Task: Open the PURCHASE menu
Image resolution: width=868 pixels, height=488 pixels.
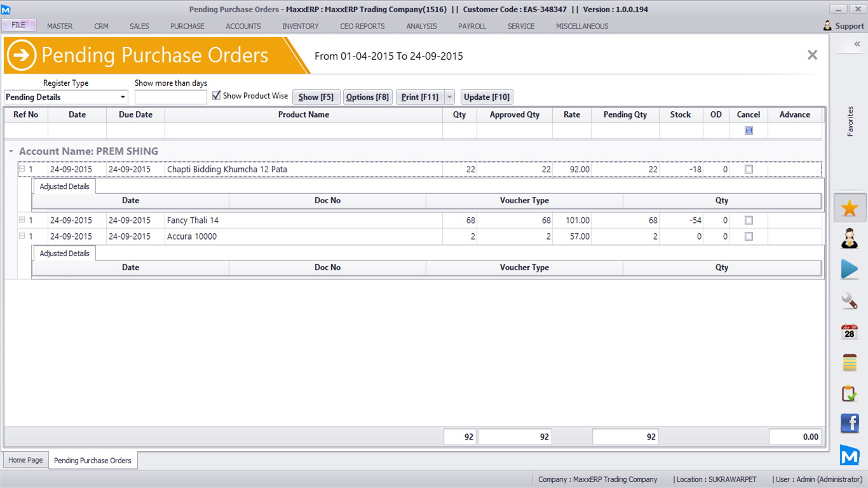Action: [187, 26]
